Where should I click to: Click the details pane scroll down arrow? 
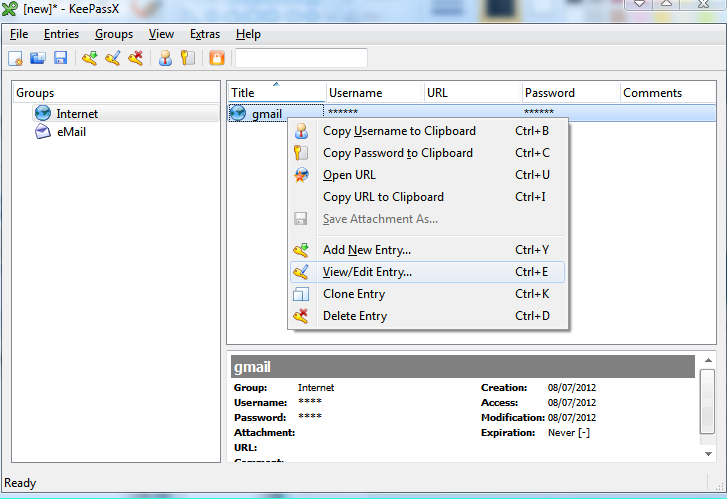pyautogui.click(x=708, y=454)
